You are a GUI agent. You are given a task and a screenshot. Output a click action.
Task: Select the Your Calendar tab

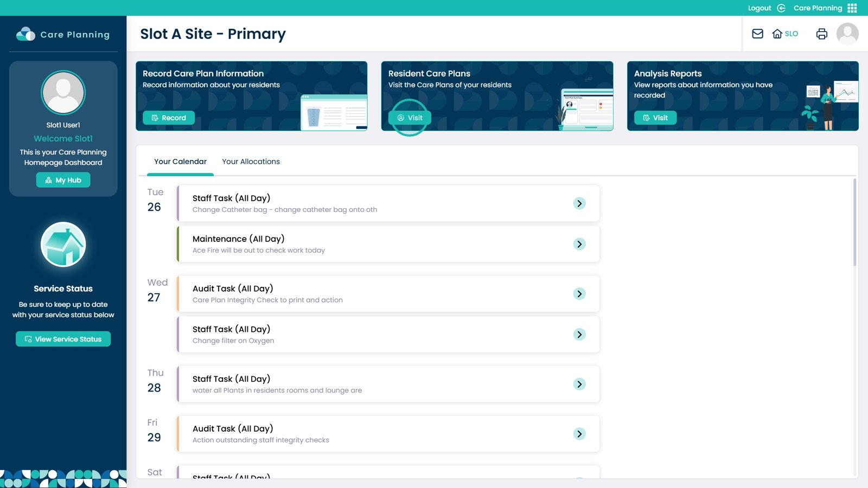(180, 162)
